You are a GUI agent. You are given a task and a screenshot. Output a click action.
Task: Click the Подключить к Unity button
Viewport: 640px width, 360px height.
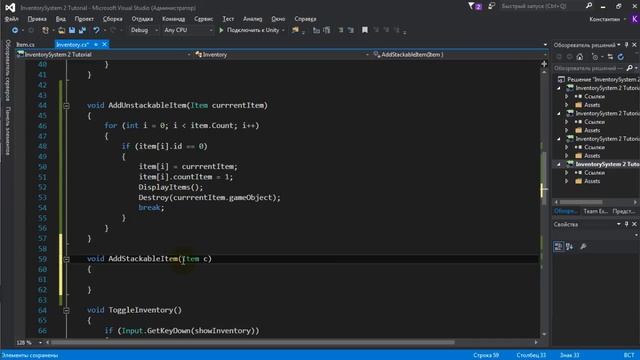[253, 30]
